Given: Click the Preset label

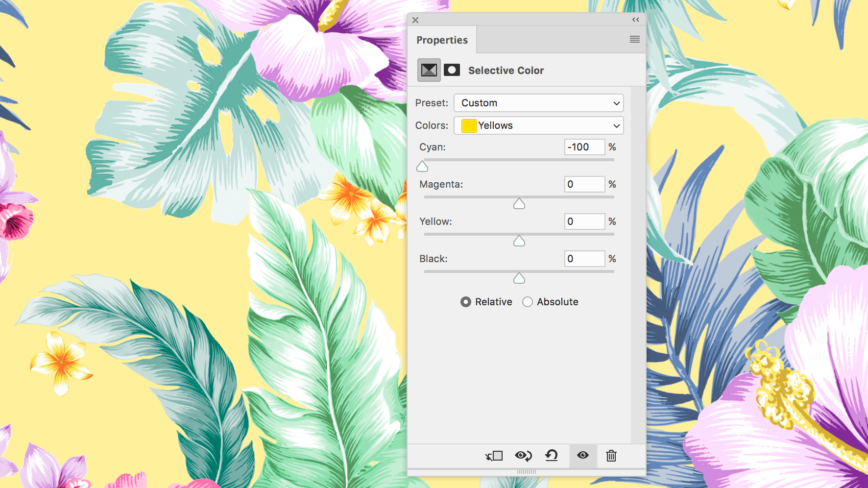Looking at the screenshot, I should click(x=432, y=103).
